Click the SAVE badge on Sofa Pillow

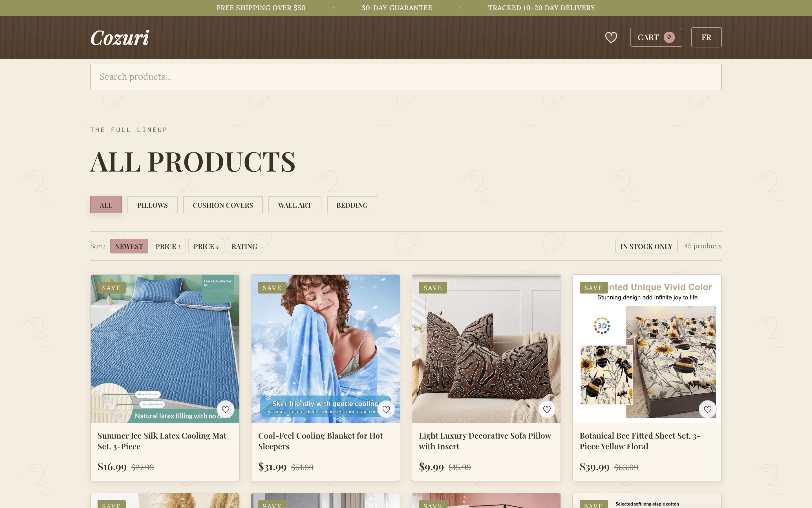pos(433,288)
